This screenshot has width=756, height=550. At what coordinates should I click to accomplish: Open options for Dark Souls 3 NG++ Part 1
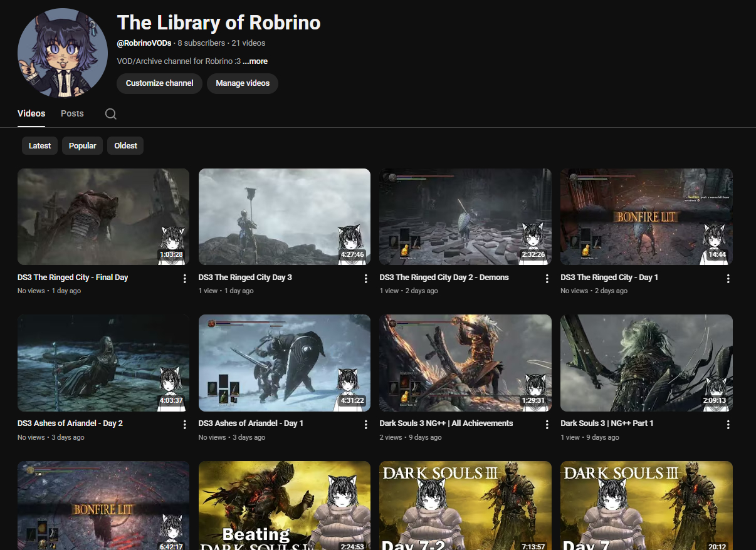(728, 425)
